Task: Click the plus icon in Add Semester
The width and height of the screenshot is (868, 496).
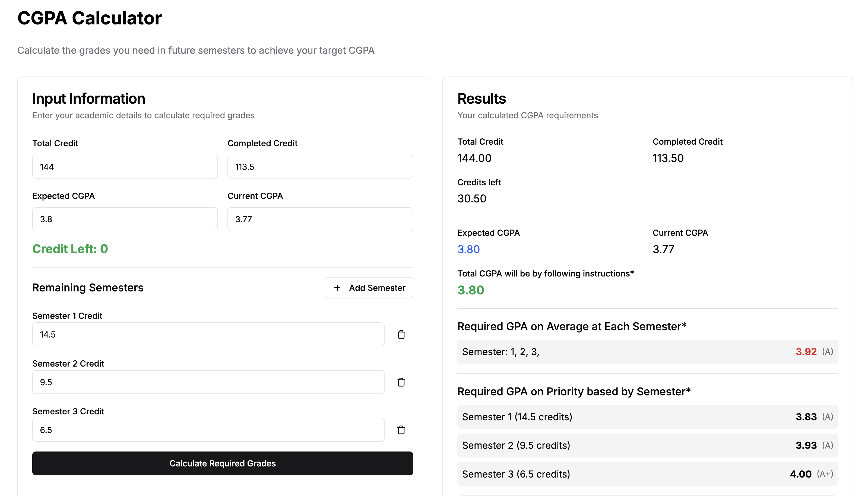Action: pos(337,288)
